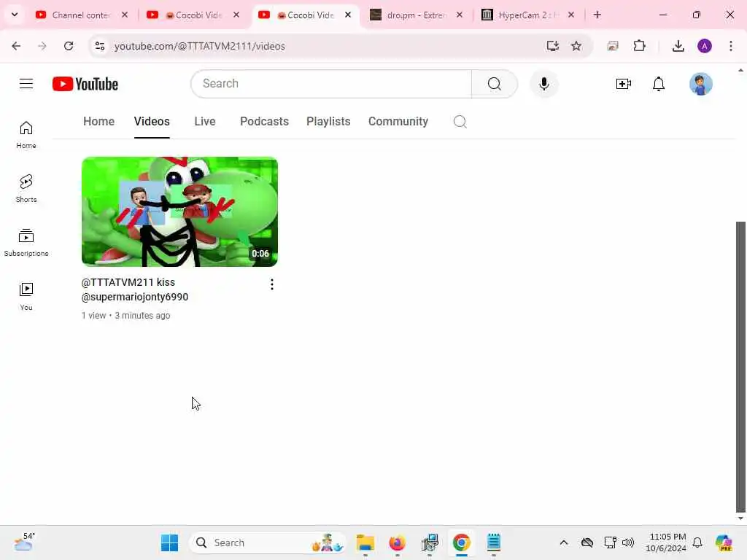This screenshot has width=747, height=560.
Task: Open the weather widget showing 54°
Action: [24, 542]
